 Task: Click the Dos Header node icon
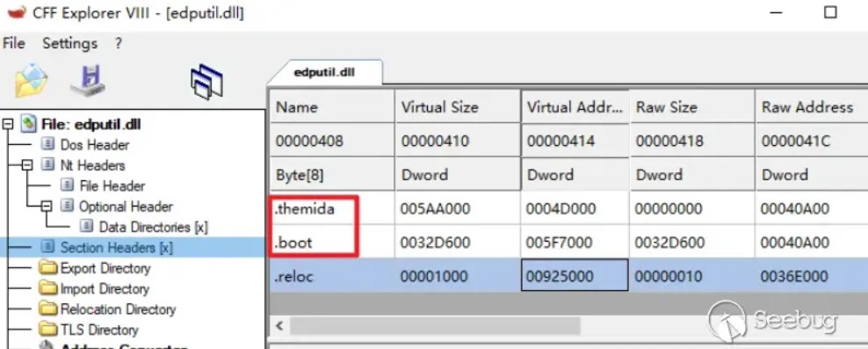[x=48, y=144]
